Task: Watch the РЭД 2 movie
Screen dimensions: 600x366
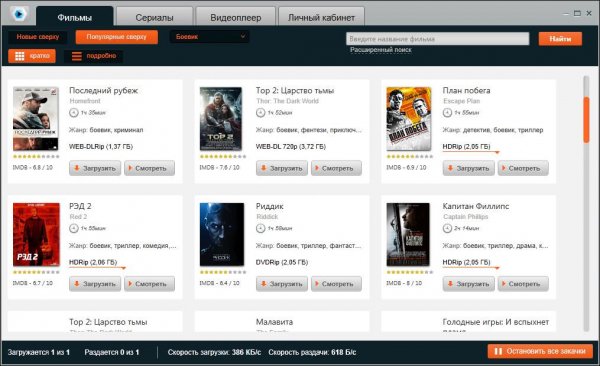Action: pos(149,284)
